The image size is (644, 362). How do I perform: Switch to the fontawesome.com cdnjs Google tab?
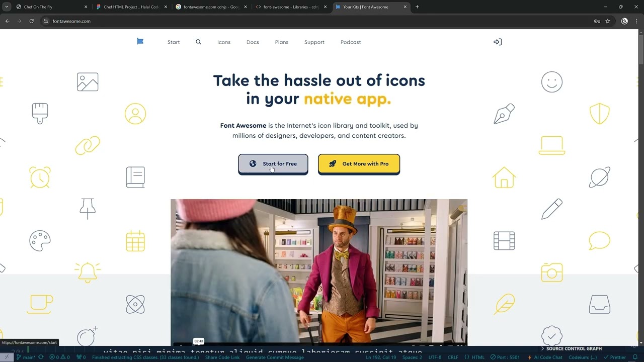(x=211, y=7)
